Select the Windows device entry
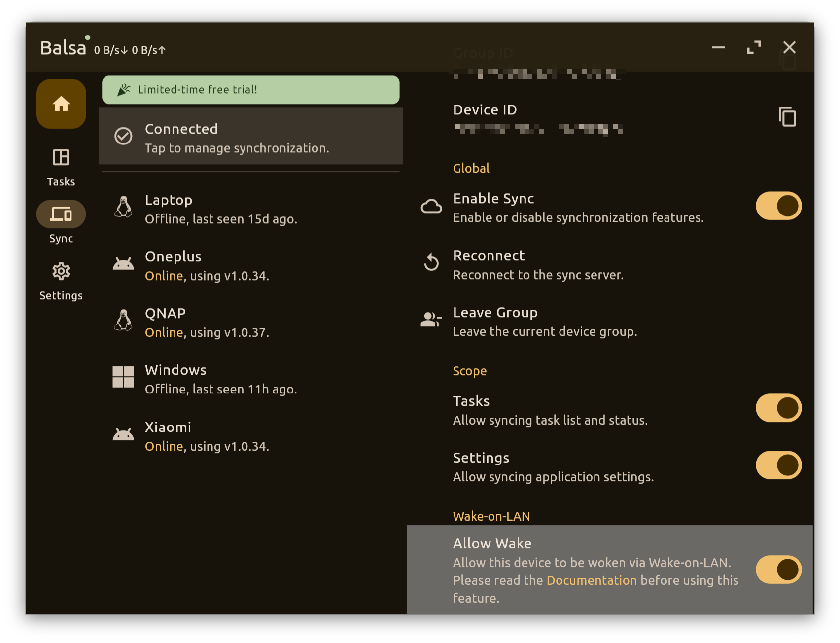Screen dimensions: 840x643 pos(250,379)
